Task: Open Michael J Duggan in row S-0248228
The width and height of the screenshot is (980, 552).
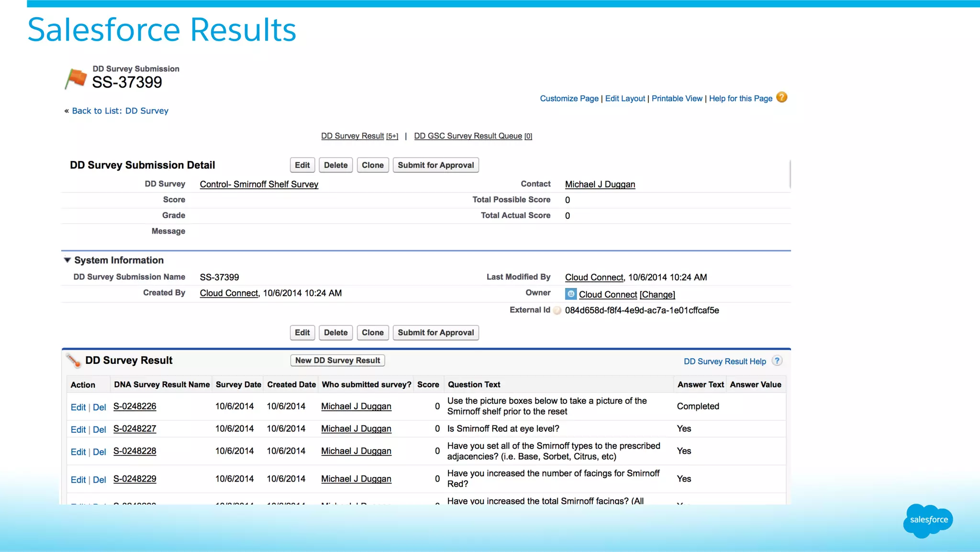Action: [x=356, y=451]
